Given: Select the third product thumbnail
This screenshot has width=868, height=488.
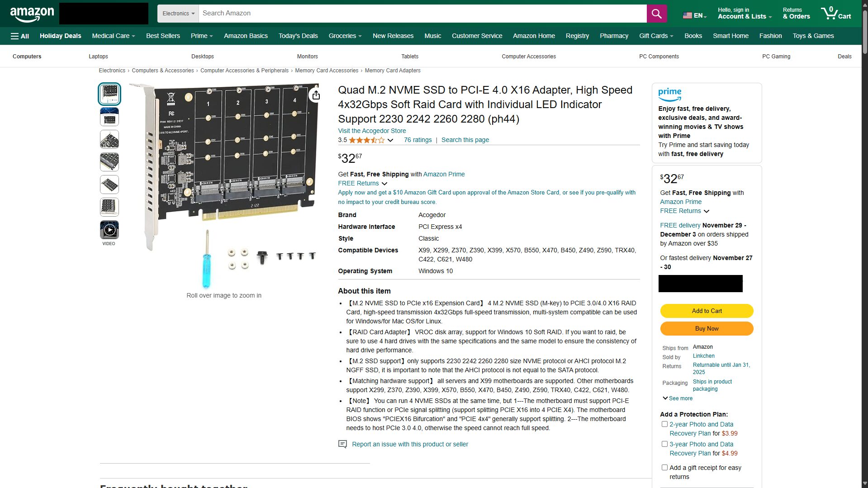Looking at the screenshot, I should (109, 139).
